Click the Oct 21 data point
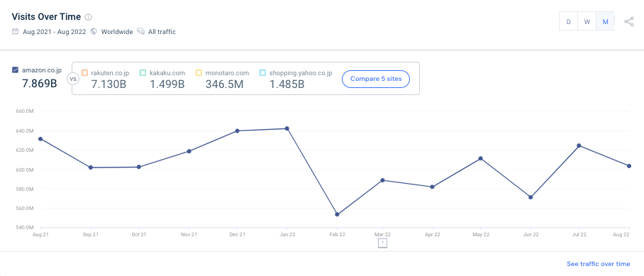 pos(139,167)
